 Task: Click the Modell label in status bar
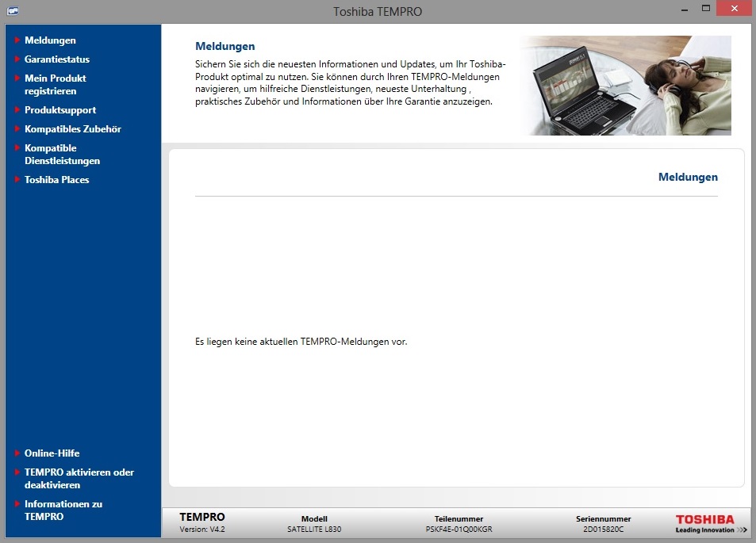(x=314, y=519)
